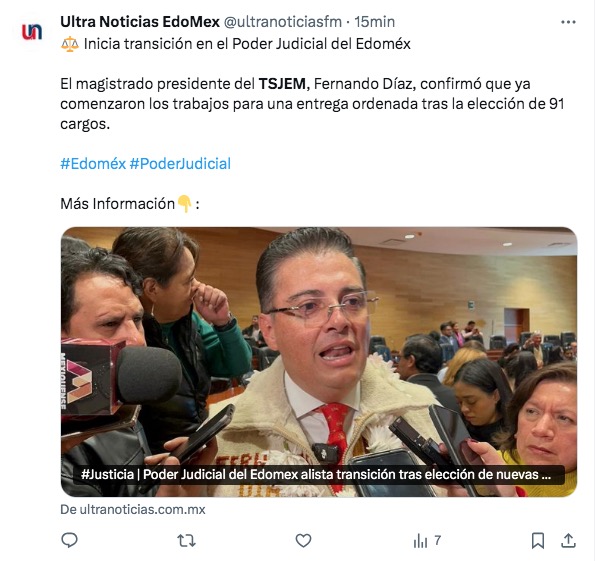Click the scales of justice emoji
The width and height of the screenshot is (598, 561).
(x=70, y=44)
